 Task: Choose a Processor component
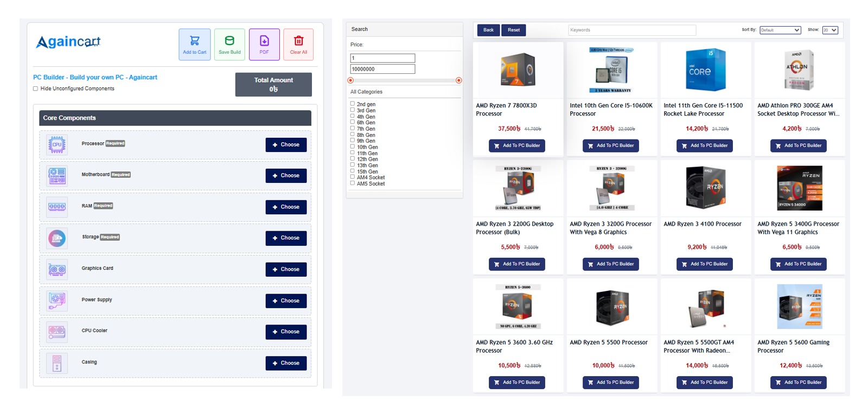click(286, 145)
